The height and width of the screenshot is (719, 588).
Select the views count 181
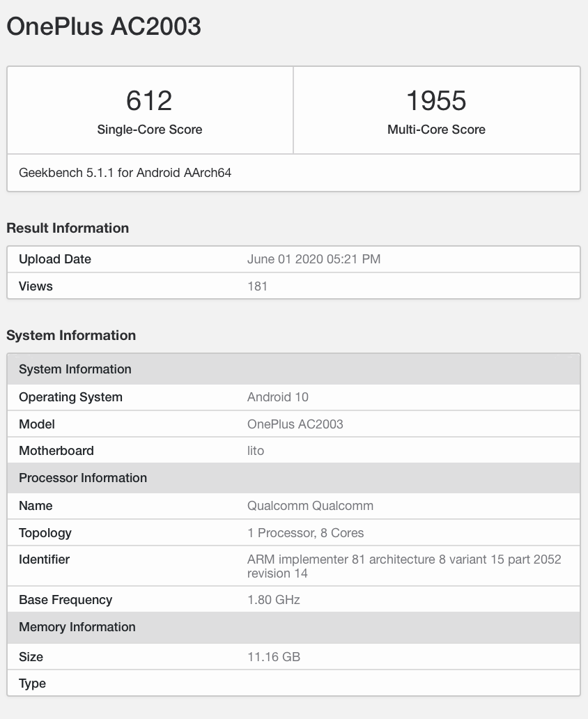coord(257,286)
